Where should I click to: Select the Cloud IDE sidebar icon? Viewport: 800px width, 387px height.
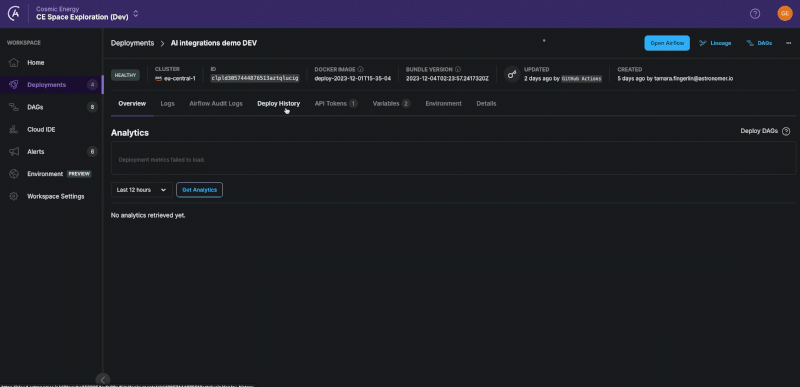pyautogui.click(x=14, y=130)
